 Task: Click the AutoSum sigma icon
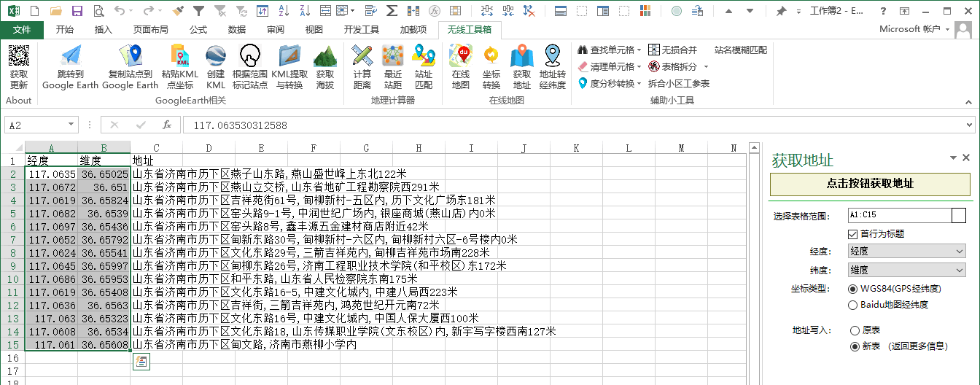(392, 11)
